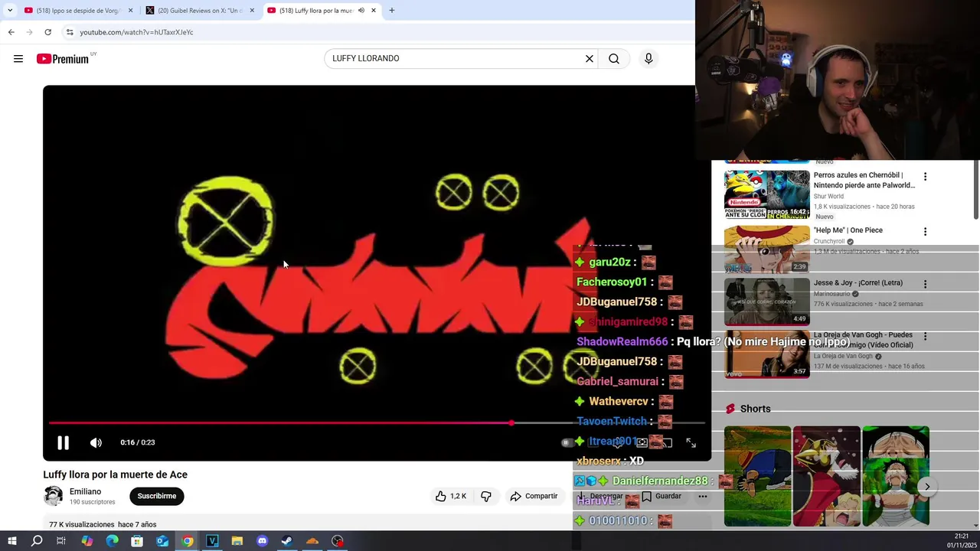This screenshot has width=980, height=551.
Task: Share video using Compartir button
Action: pyautogui.click(x=534, y=496)
